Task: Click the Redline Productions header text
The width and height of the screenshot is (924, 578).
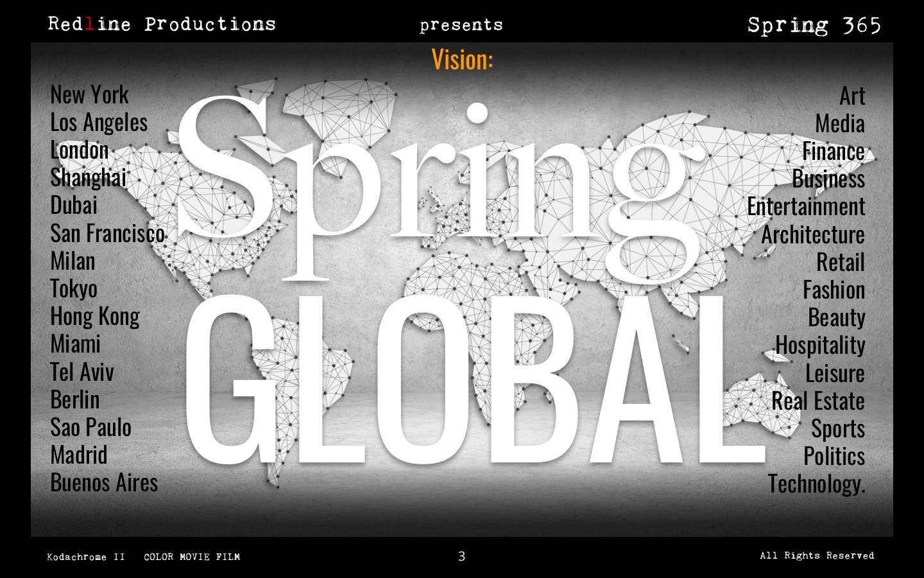Action: point(162,24)
